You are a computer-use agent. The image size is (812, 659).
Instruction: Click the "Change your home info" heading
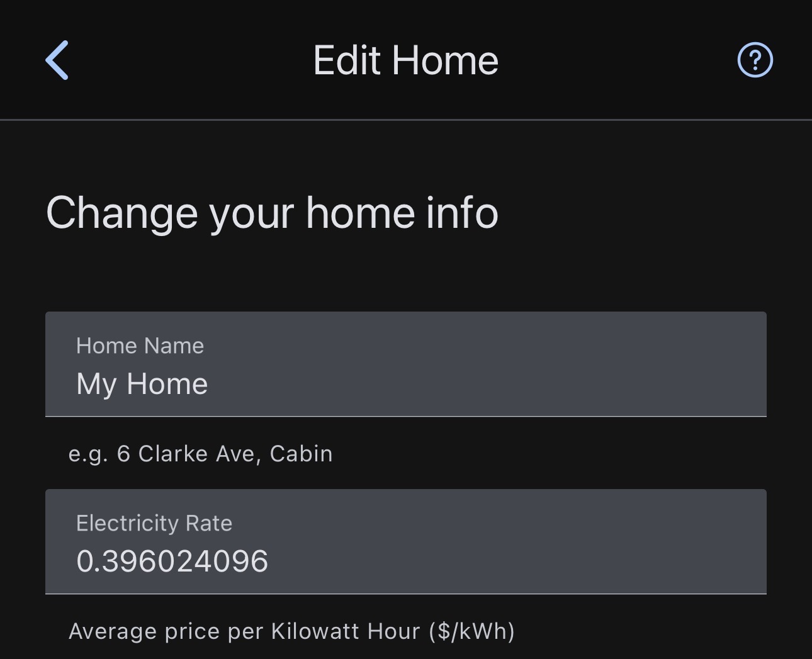click(272, 213)
